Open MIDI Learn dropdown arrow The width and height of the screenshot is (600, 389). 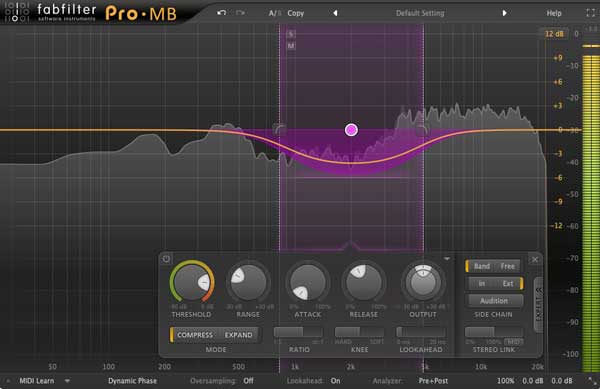coord(67,381)
